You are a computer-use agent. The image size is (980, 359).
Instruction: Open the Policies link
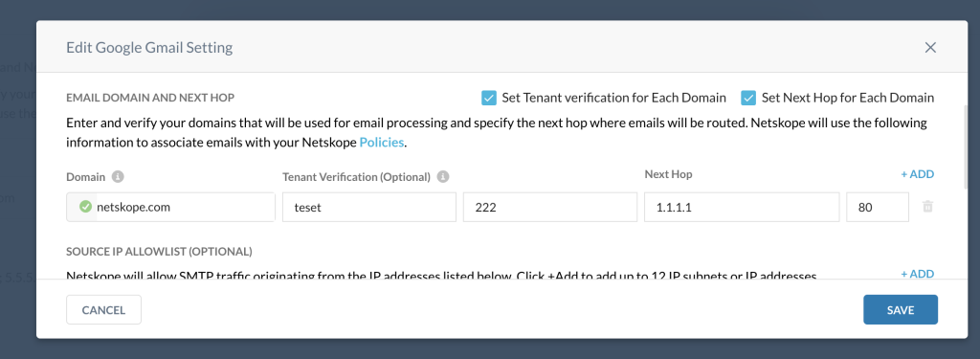[381, 142]
